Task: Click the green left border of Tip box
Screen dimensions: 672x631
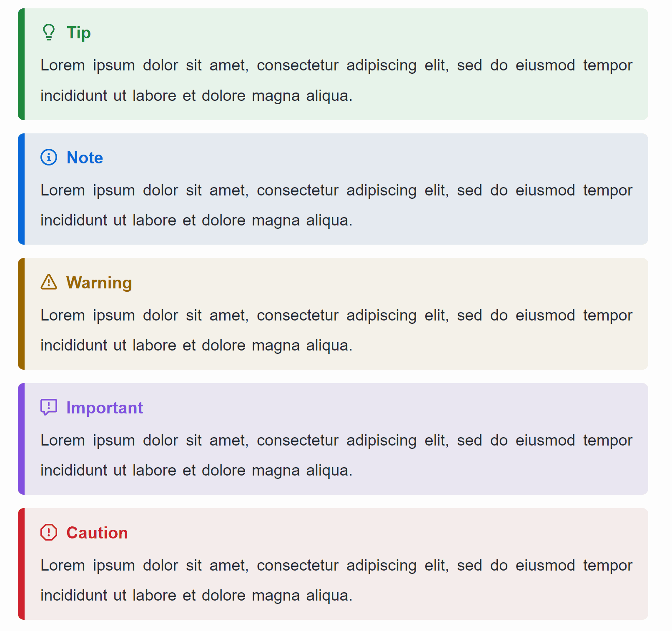Action: click(x=21, y=64)
